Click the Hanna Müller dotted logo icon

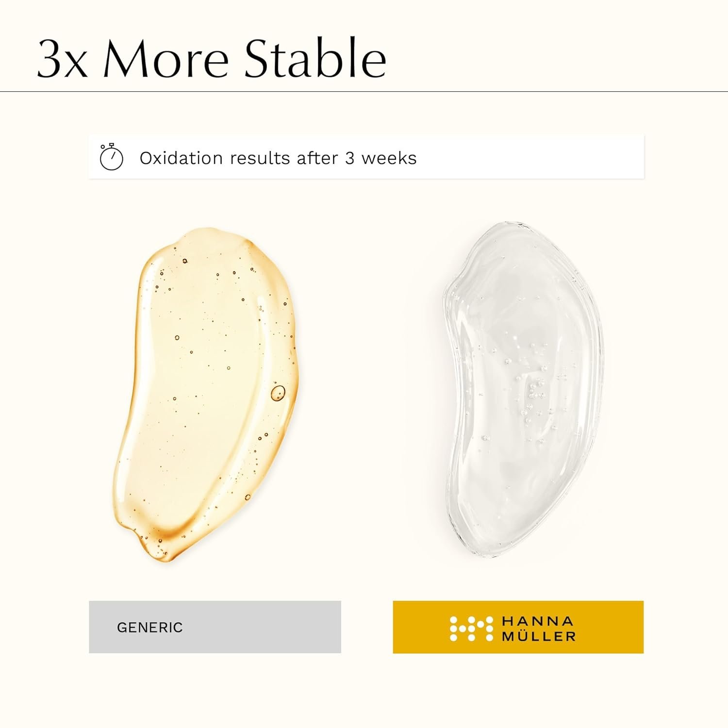471,629
